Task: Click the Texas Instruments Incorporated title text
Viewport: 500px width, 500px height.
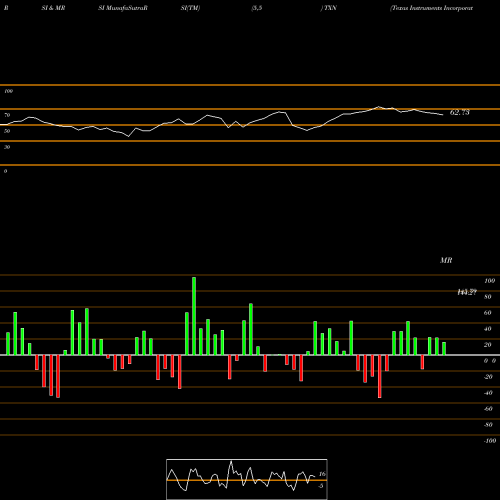Action: 431,8
